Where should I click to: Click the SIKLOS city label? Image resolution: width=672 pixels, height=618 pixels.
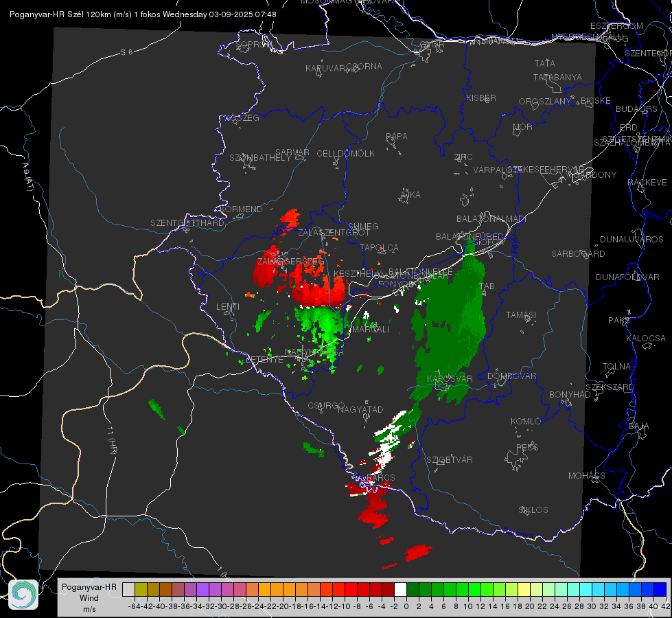click(533, 510)
